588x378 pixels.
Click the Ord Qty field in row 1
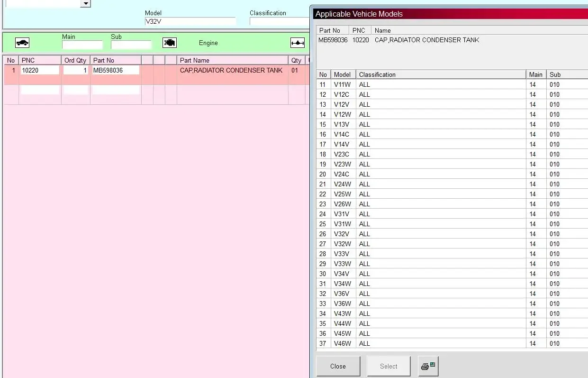click(x=76, y=70)
